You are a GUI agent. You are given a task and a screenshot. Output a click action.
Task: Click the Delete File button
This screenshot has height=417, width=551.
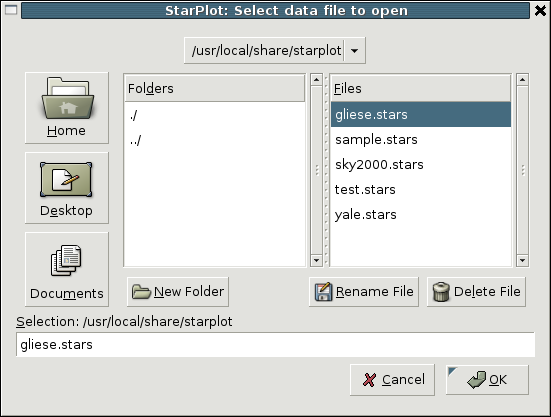477,292
